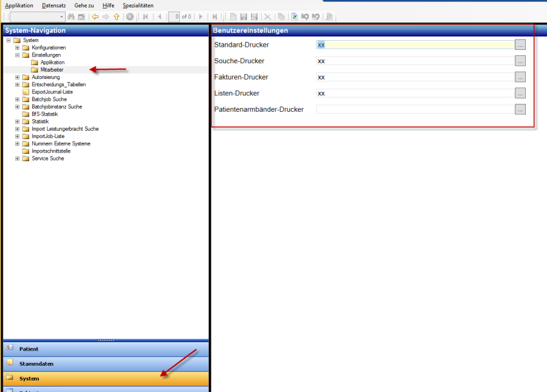
Task: Select the Konfigurationen folder label
Action: [49, 47]
